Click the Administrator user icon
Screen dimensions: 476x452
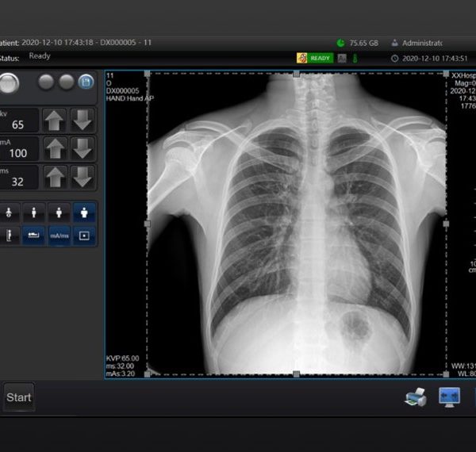point(394,43)
